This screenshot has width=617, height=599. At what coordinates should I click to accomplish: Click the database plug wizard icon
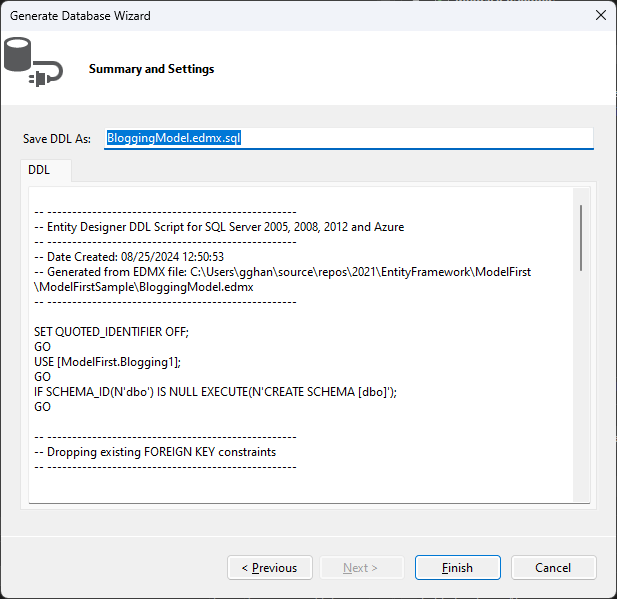click(x=33, y=62)
